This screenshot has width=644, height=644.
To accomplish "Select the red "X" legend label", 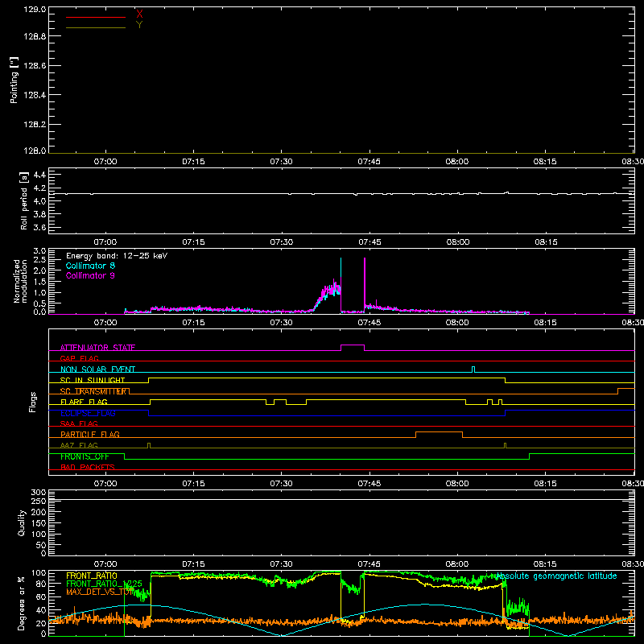I will pos(139,14).
